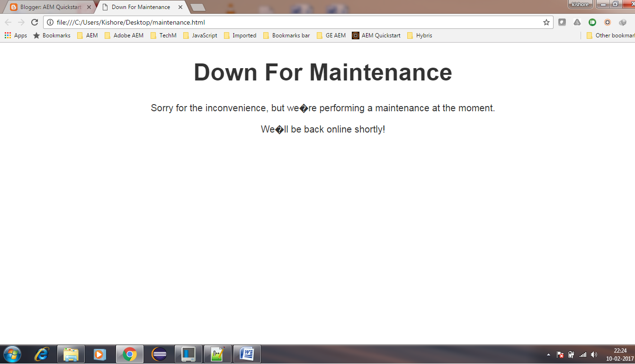Click the forward navigation arrow

pos(20,22)
